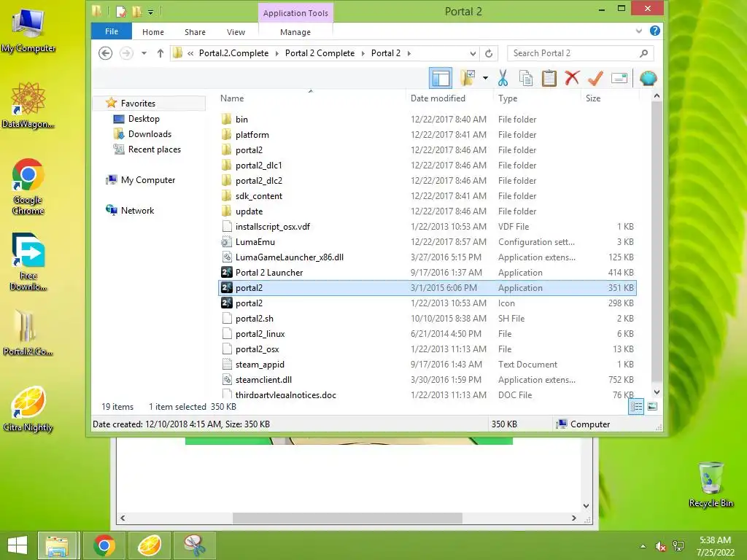Sort by the Size column header
Screen dimensions: 747x560
click(x=593, y=98)
